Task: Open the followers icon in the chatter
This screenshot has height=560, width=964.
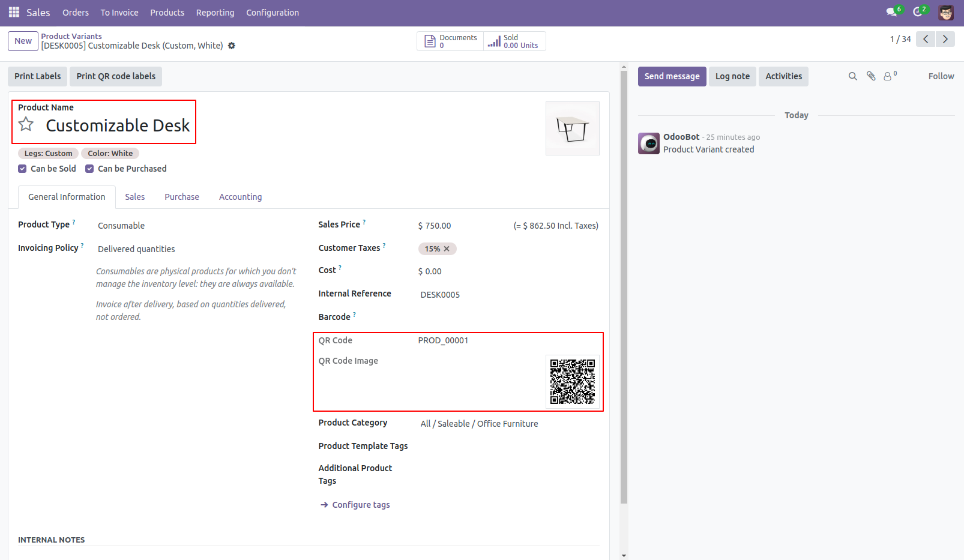Action: [888, 76]
